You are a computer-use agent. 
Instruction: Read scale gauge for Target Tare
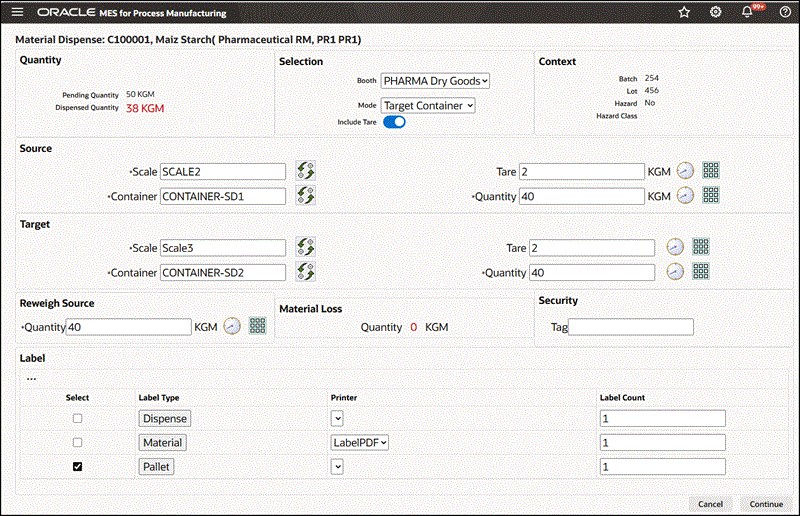675,247
